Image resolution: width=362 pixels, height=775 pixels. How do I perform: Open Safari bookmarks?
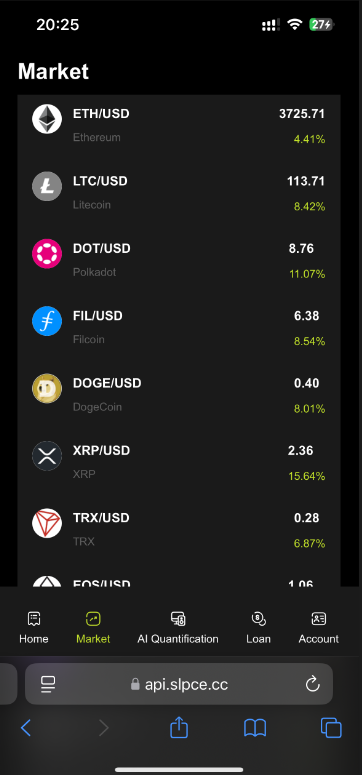(255, 728)
